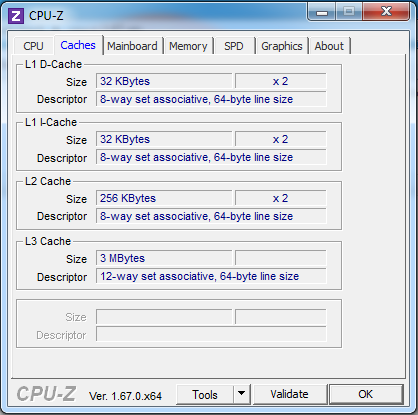Minimize the CPU-Z window
The image size is (418, 415).
[322, 13]
